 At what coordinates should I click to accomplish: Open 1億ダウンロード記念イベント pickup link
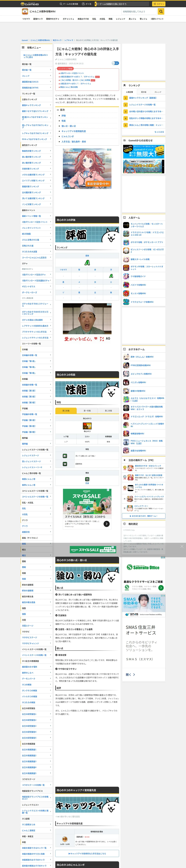click(x=72, y=73)
